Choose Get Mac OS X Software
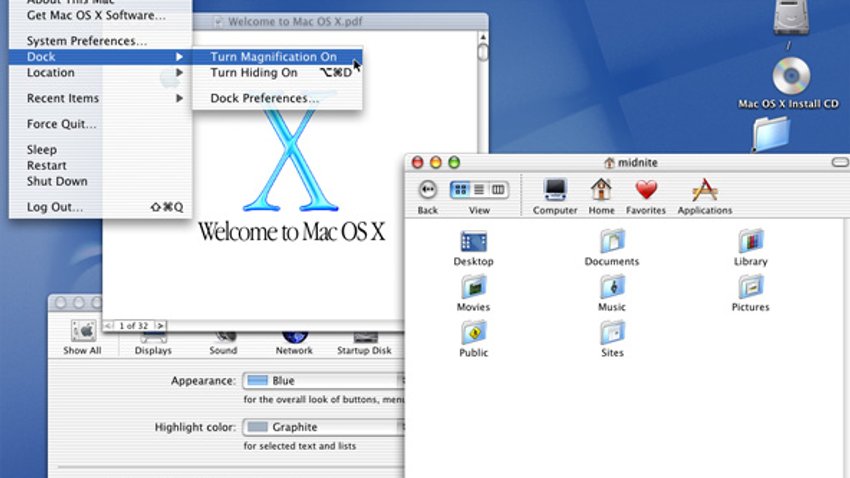 click(x=101, y=15)
